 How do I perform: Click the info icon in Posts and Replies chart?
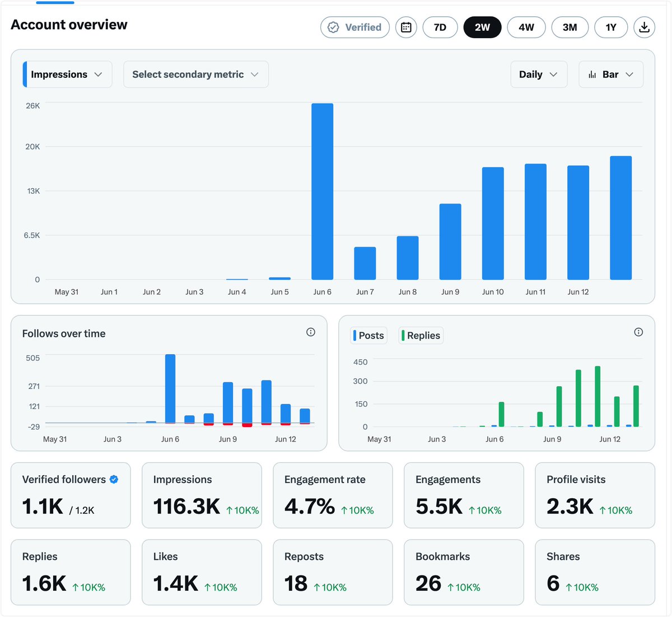tap(638, 332)
